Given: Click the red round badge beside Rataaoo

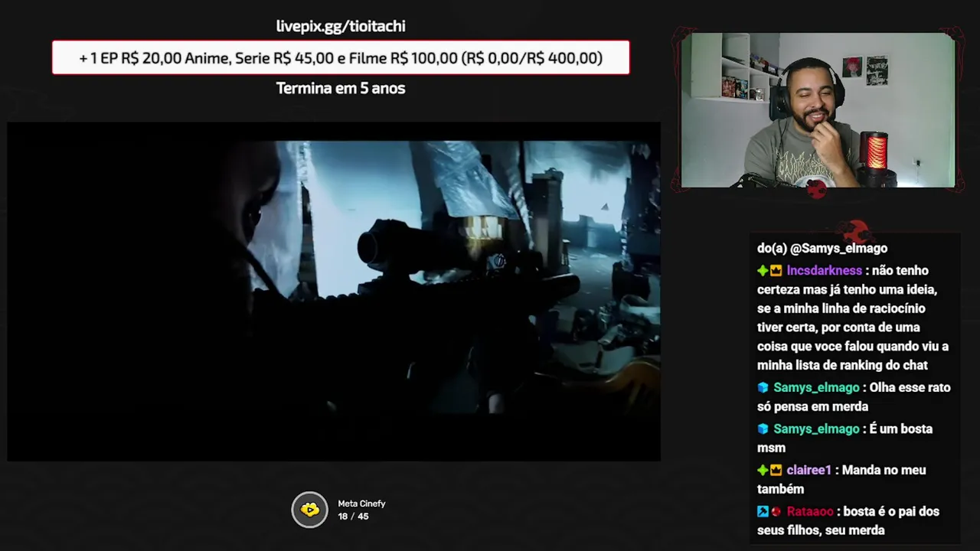Looking at the screenshot, I should (x=776, y=512).
